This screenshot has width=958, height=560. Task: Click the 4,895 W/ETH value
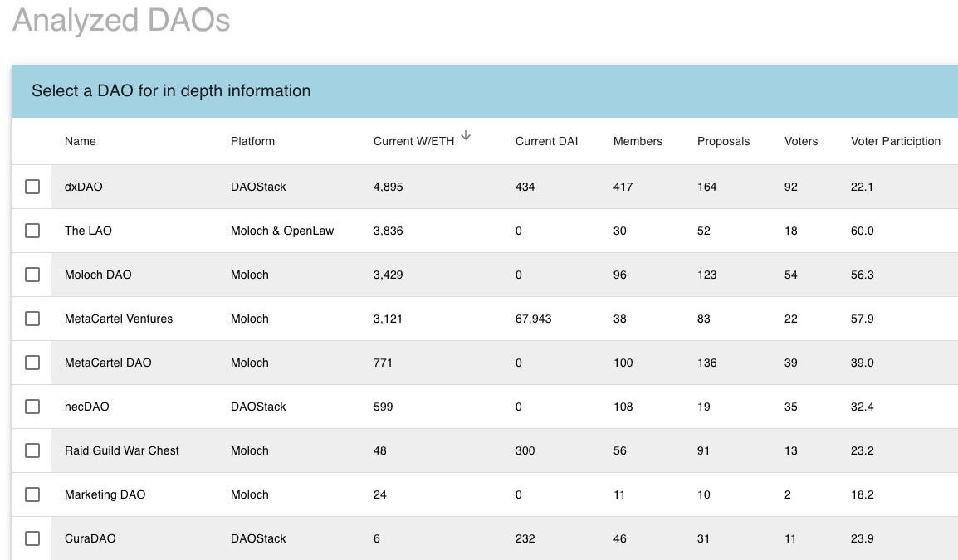(x=388, y=187)
